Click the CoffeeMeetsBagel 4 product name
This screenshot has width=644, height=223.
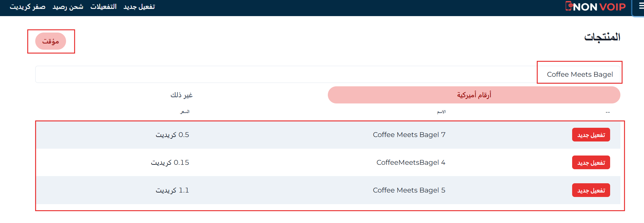[x=411, y=163]
